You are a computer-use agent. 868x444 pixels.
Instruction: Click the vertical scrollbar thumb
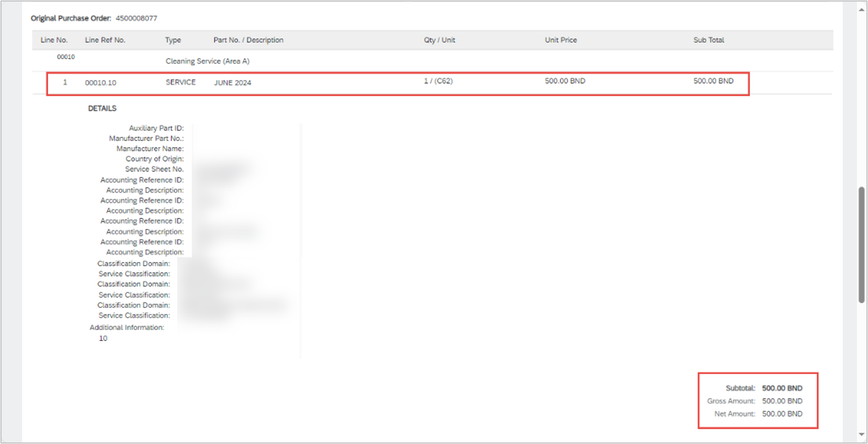(x=861, y=244)
